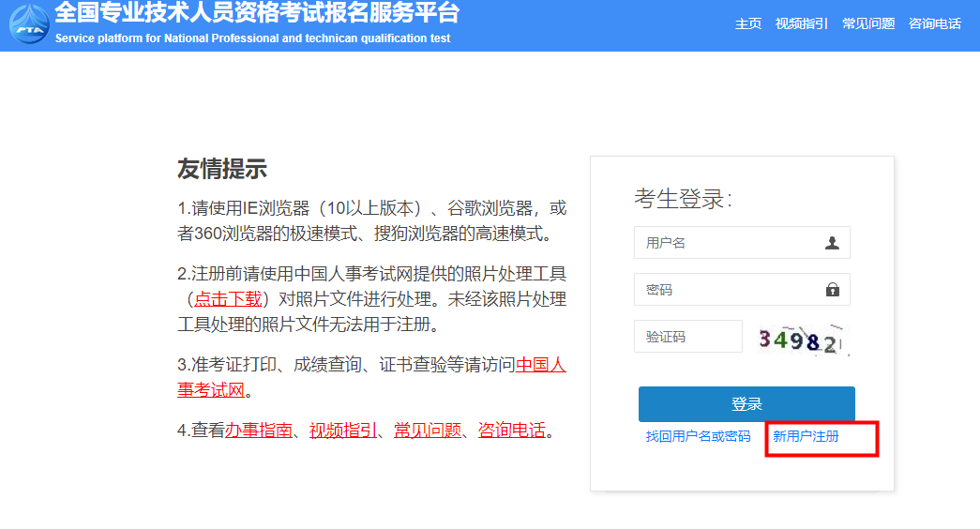Viewport: 980px width, 529px height.
Task: Open the red 办事指南 link in tip 4
Action: click(x=259, y=431)
